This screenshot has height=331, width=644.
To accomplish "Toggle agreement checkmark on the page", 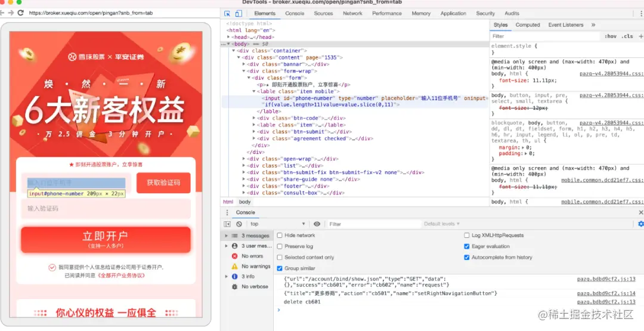I will (52, 267).
